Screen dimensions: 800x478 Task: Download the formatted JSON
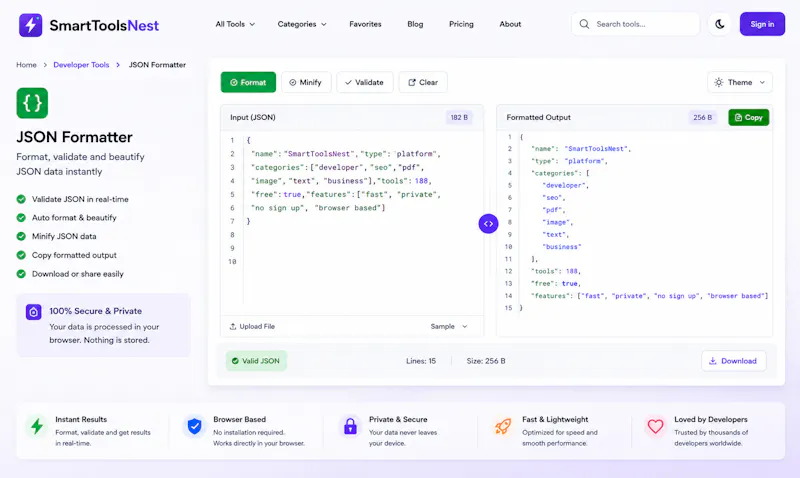click(x=733, y=361)
